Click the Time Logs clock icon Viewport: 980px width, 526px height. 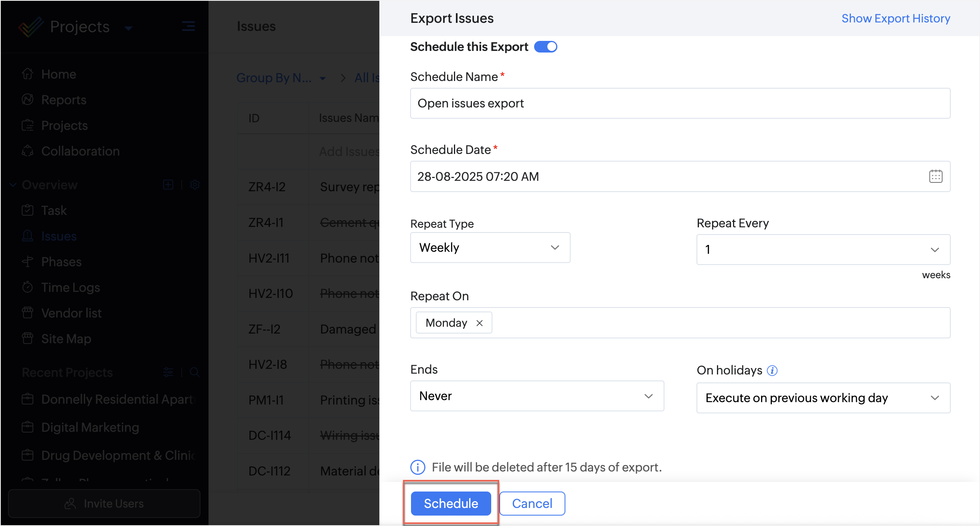pos(28,287)
